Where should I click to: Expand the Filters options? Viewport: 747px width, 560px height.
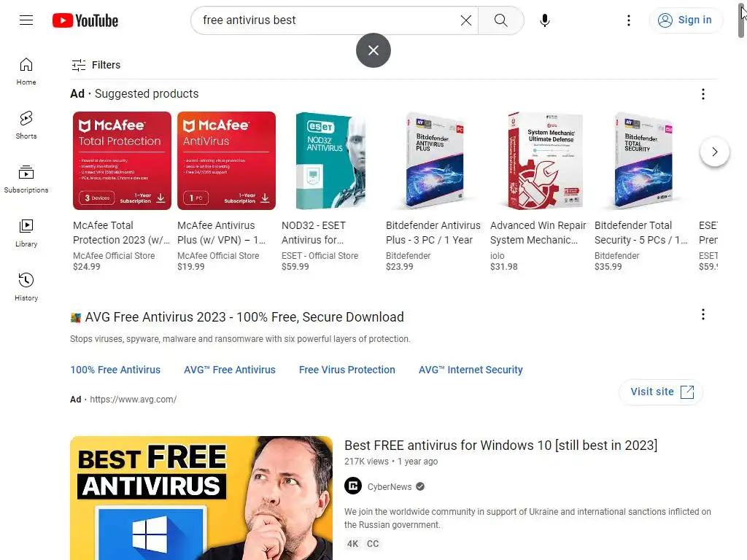(x=96, y=65)
